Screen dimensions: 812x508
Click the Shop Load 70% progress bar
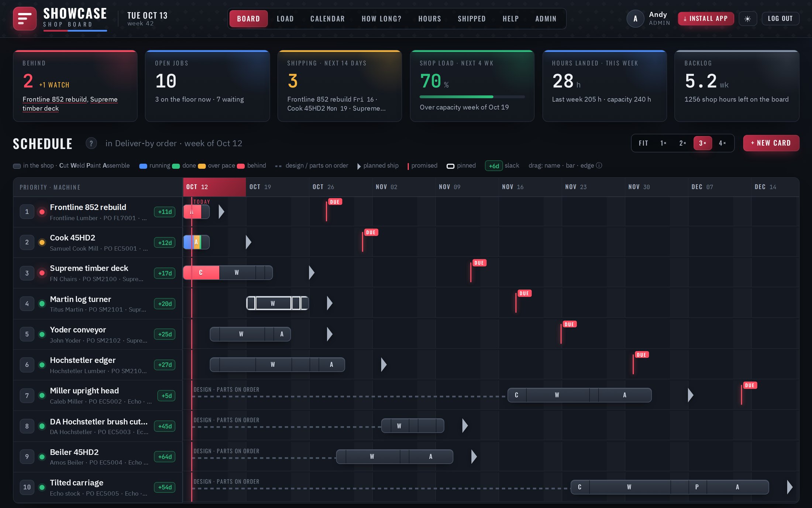point(472,97)
